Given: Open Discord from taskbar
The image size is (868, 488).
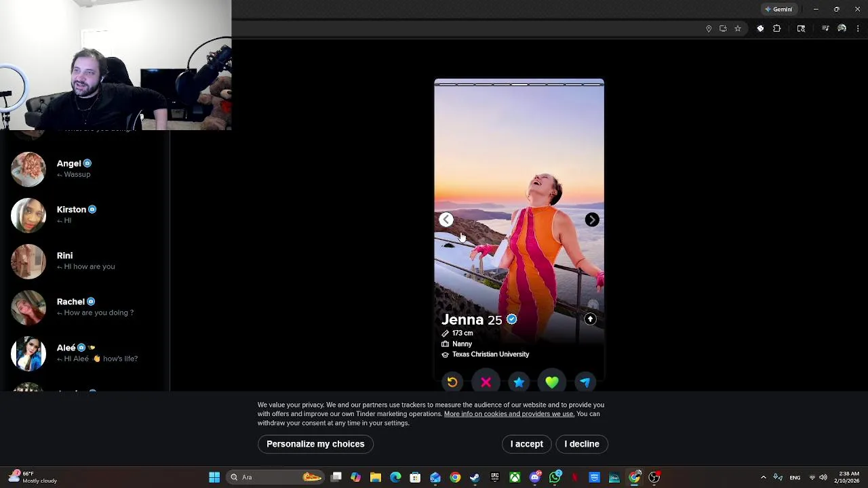Looking at the screenshot, I should [x=535, y=477].
